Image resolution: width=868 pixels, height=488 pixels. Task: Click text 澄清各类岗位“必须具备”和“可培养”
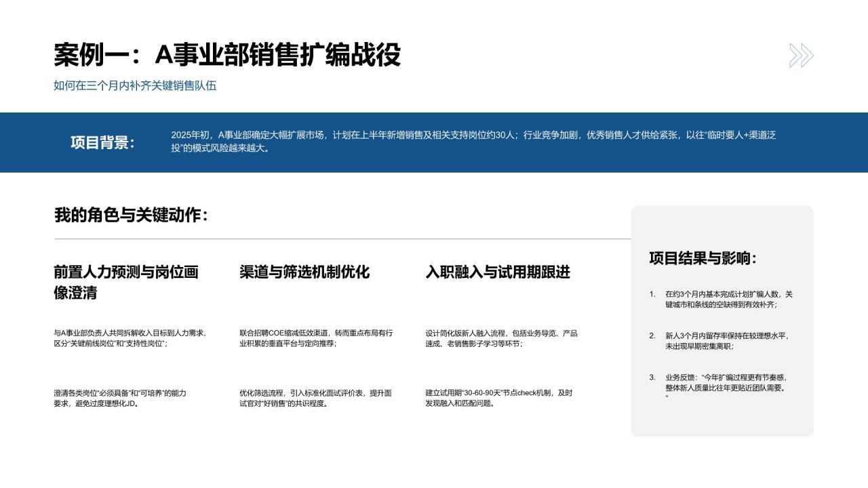(120, 398)
